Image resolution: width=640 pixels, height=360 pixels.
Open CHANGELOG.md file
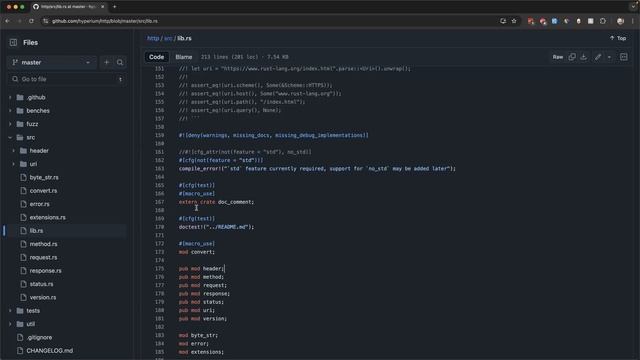(49, 351)
